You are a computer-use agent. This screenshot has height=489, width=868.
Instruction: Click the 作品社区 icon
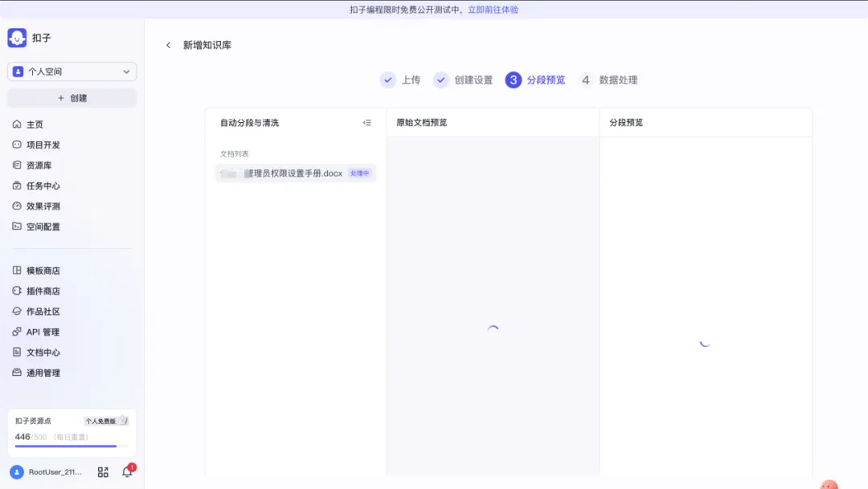click(17, 311)
